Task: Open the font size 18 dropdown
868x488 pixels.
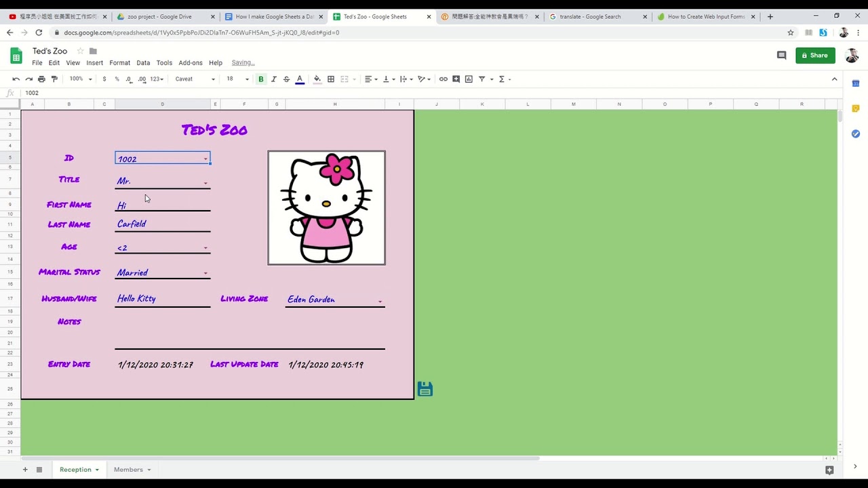Action: pos(237,79)
